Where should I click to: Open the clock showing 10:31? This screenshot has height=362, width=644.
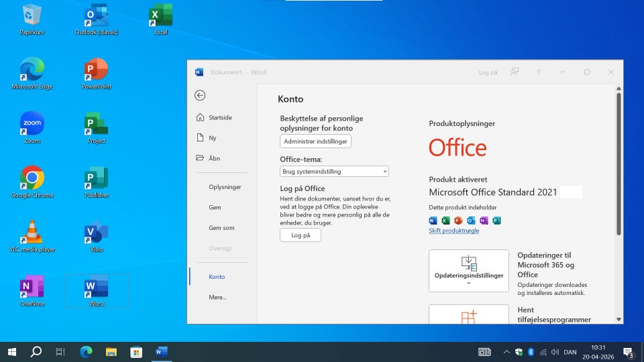click(598, 352)
